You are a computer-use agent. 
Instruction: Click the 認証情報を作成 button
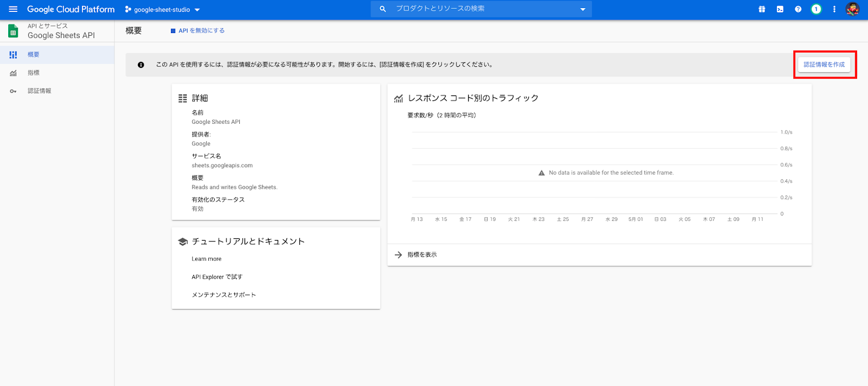coord(824,65)
